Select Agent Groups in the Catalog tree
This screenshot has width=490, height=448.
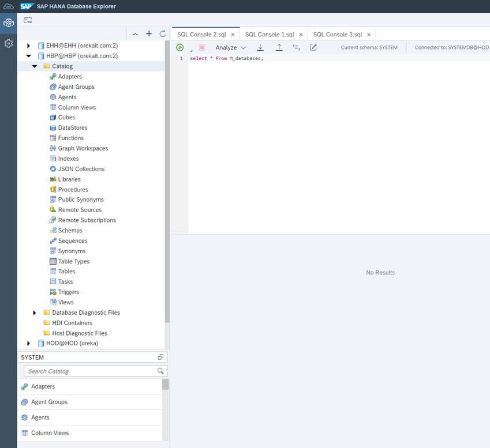click(x=76, y=87)
